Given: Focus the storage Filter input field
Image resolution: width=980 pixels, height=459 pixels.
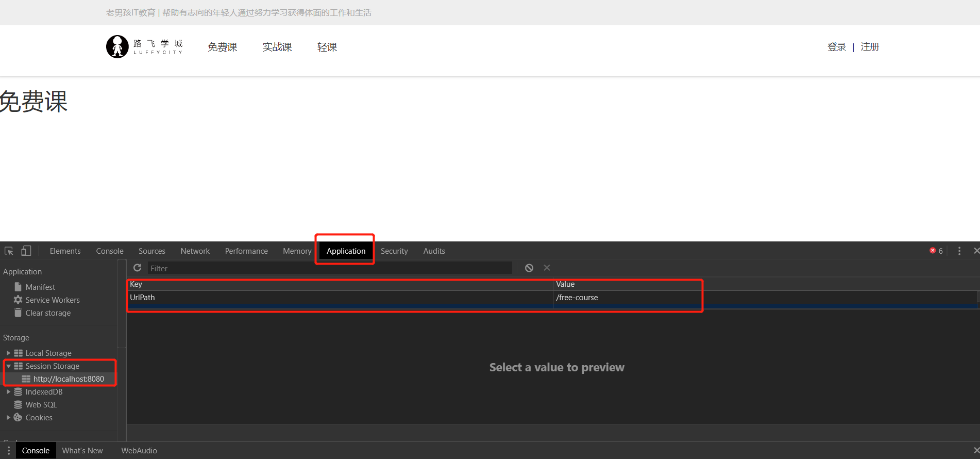Looking at the screenshot, I should tap(330, 268).
